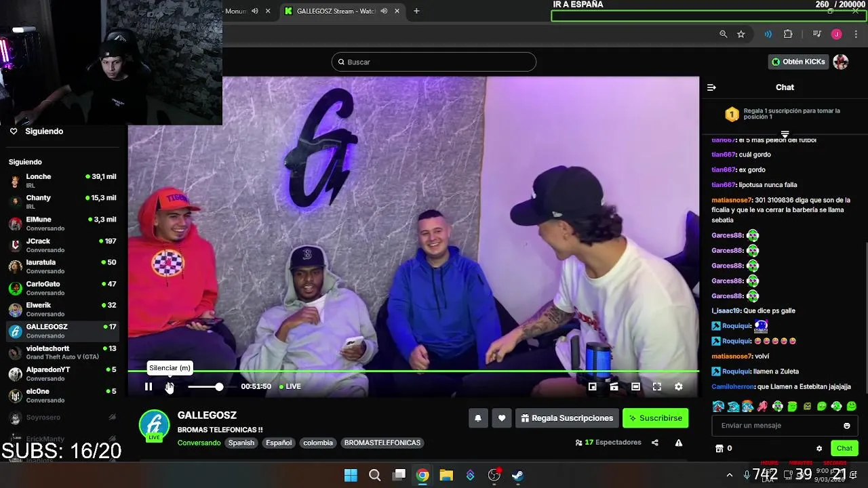Viewport: 868px width, 488px height.
Task: Open chat shop icon
Action: click(x=719, y=448)
